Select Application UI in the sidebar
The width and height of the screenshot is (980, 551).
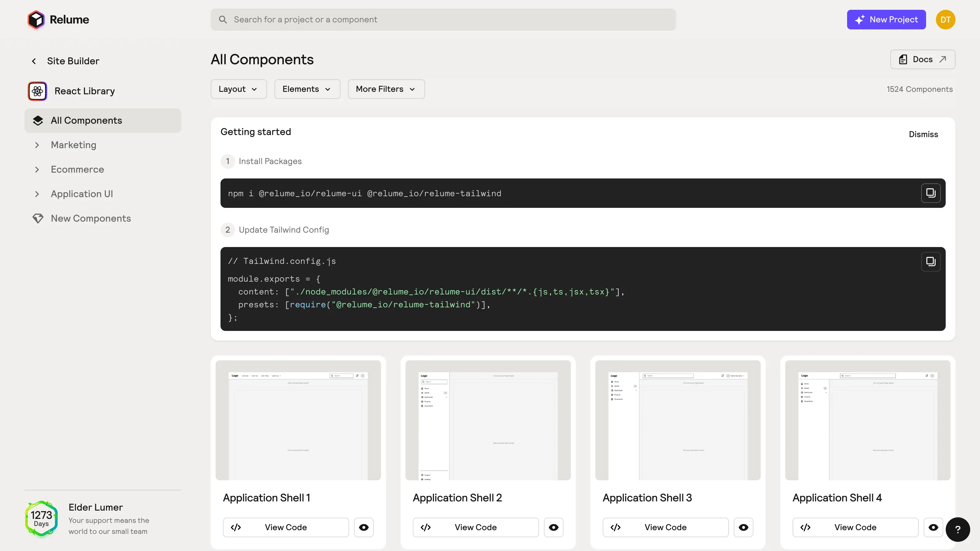(103, 194)
